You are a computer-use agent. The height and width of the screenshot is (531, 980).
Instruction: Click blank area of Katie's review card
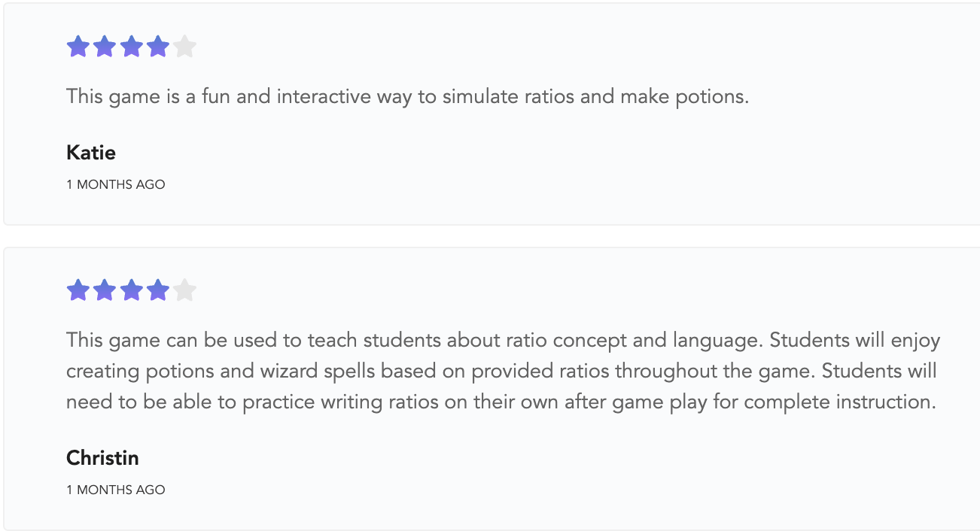[602, 165]
